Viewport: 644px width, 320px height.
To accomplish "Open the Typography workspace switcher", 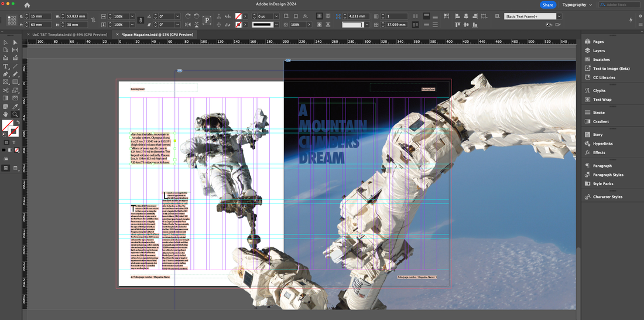I will (577, 5).
